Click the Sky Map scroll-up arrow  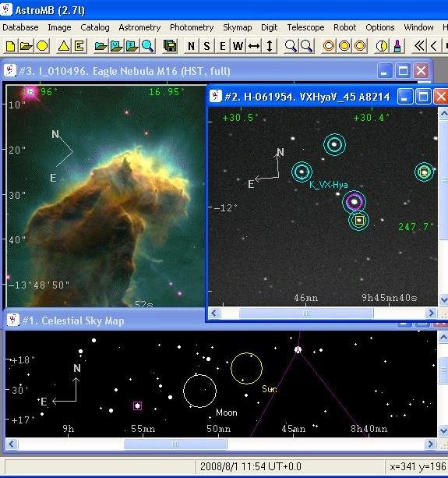coord(443,337)
